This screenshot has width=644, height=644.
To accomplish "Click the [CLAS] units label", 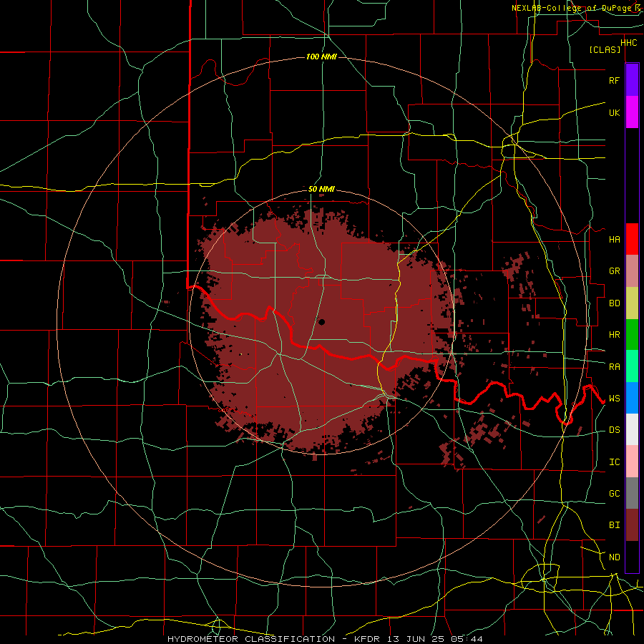I will (605, 49).
